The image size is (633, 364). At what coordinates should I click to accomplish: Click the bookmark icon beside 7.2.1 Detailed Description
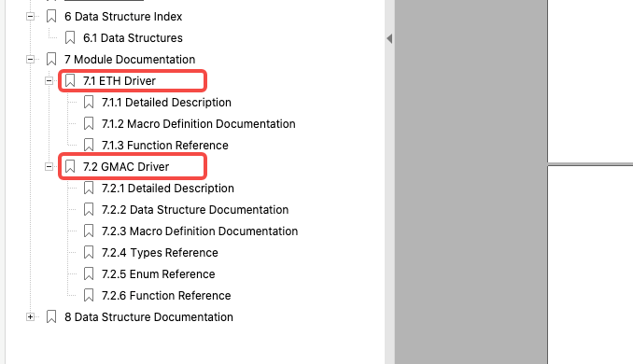pos(89,188)
